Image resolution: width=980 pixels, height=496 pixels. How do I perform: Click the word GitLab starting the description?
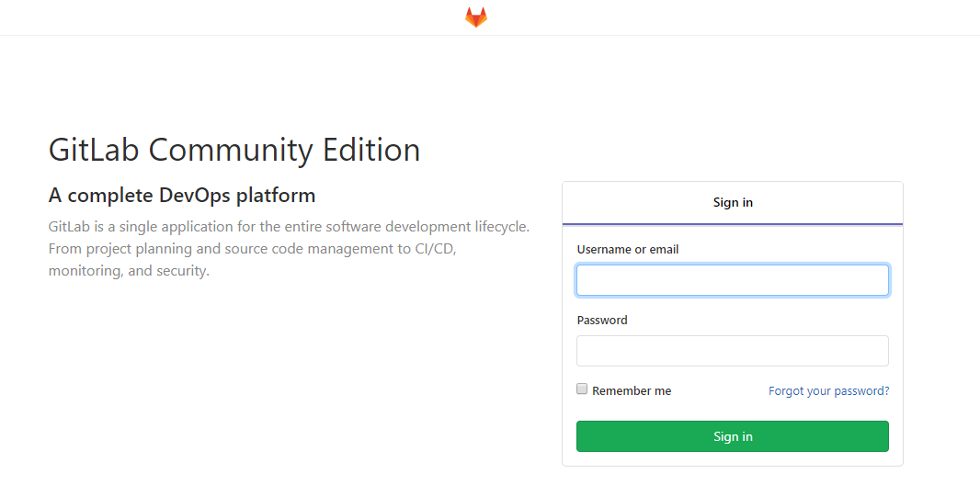point(69,227)
